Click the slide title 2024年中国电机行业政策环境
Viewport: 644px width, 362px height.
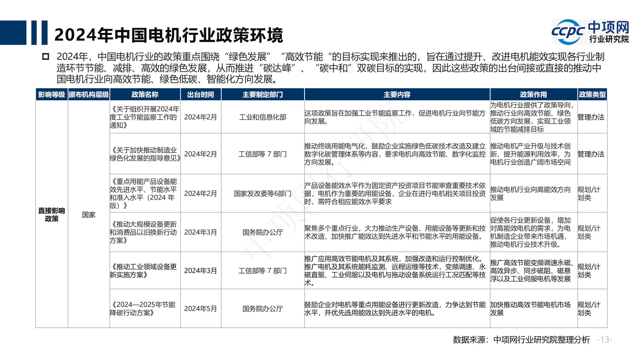(x=169, y=35)
